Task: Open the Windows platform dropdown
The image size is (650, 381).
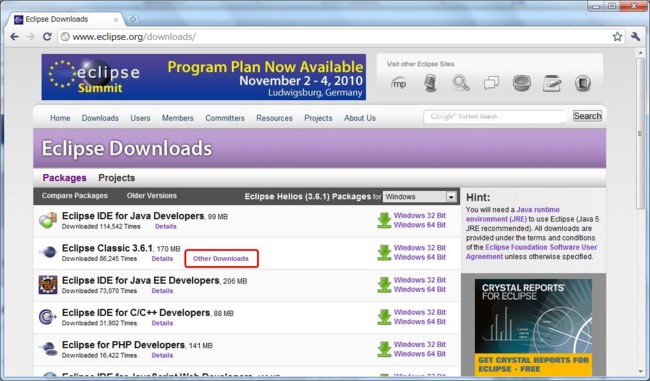Action: pyautogui.click(x=420, y=197)
